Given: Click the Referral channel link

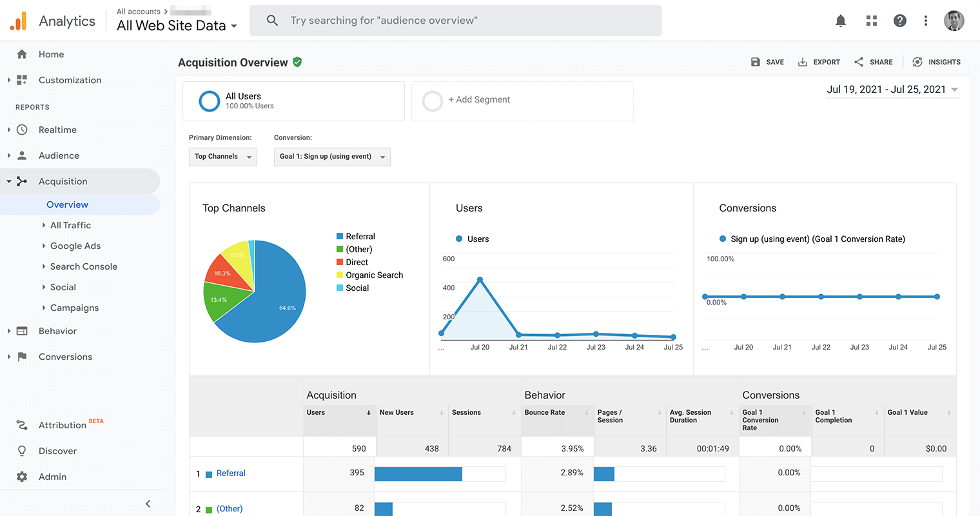Looking at the screenshot, I should tap(231, 473).
